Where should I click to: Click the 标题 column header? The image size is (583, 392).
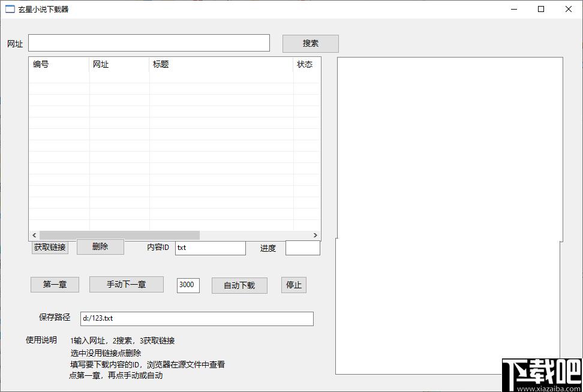(221, 64)
